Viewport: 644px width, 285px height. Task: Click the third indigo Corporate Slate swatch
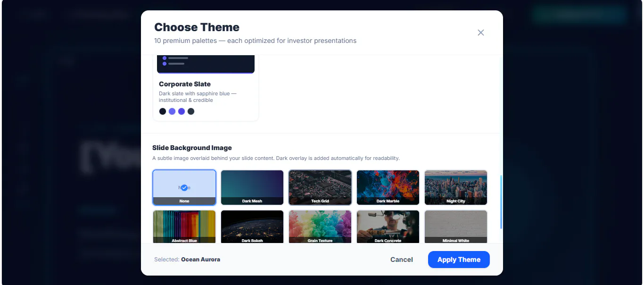point(182,111)
